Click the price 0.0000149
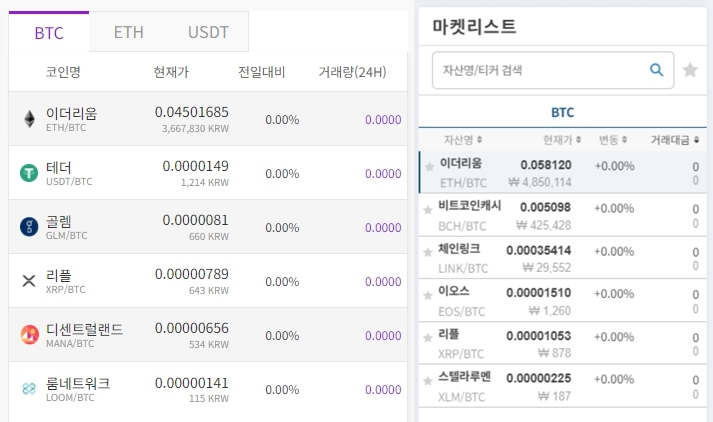 (x=196, y=166)
